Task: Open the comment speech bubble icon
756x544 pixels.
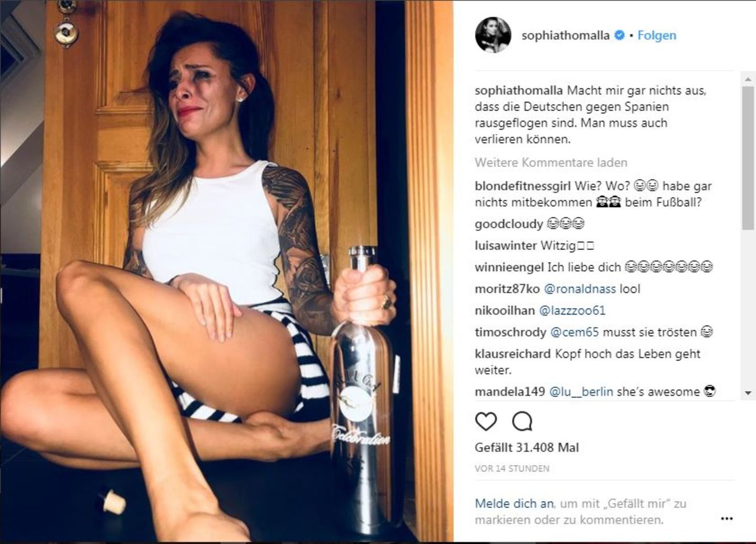Action: (x=522, y=421)
